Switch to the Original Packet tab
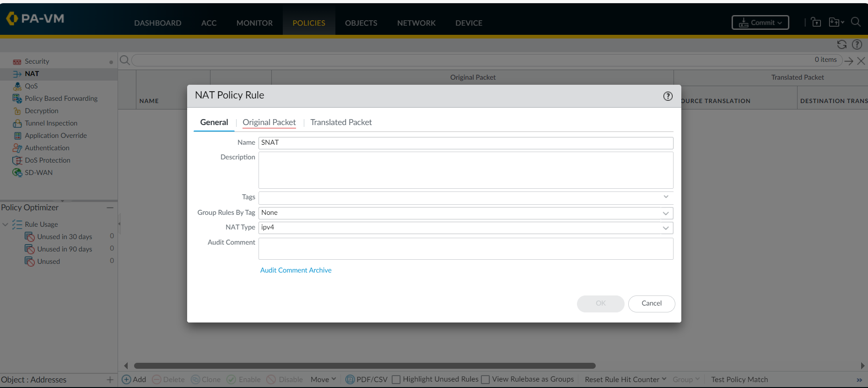The width and height of the screenshot is (868, 388). 269,122
